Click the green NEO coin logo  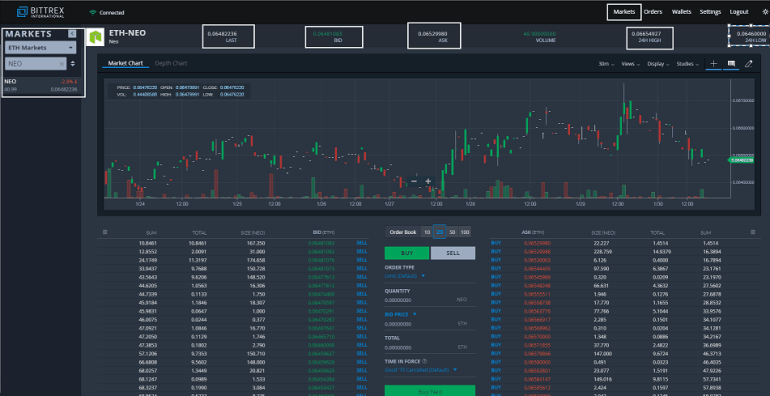95,37
